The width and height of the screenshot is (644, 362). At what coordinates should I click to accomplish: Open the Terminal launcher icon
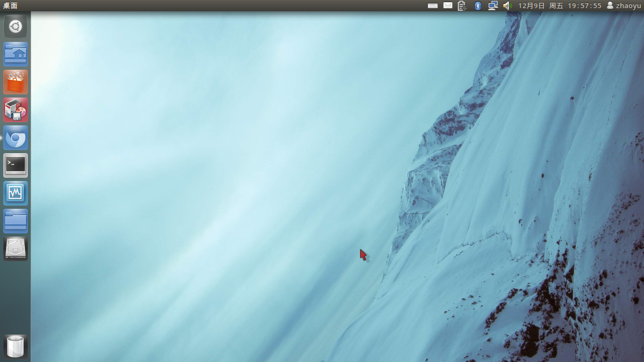point(16,165)
